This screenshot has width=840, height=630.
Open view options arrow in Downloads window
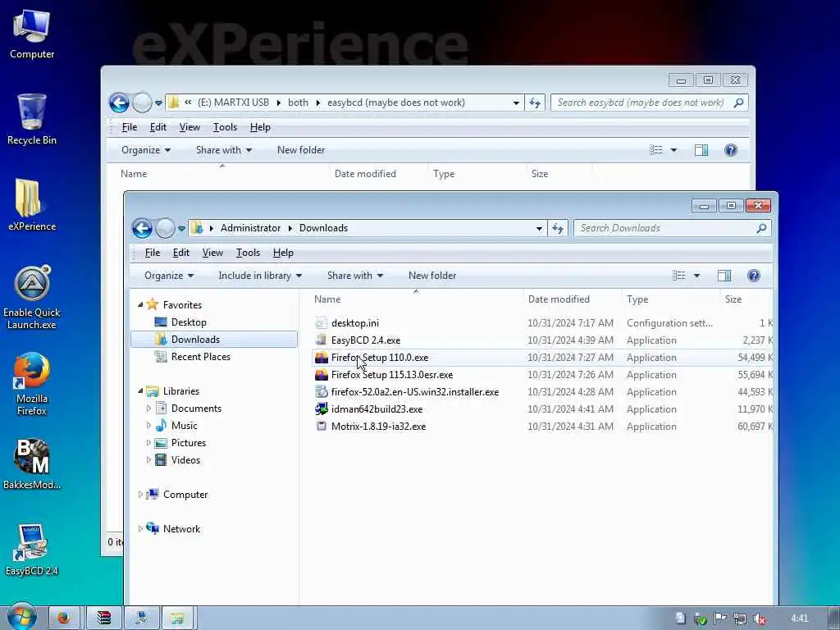696,276
